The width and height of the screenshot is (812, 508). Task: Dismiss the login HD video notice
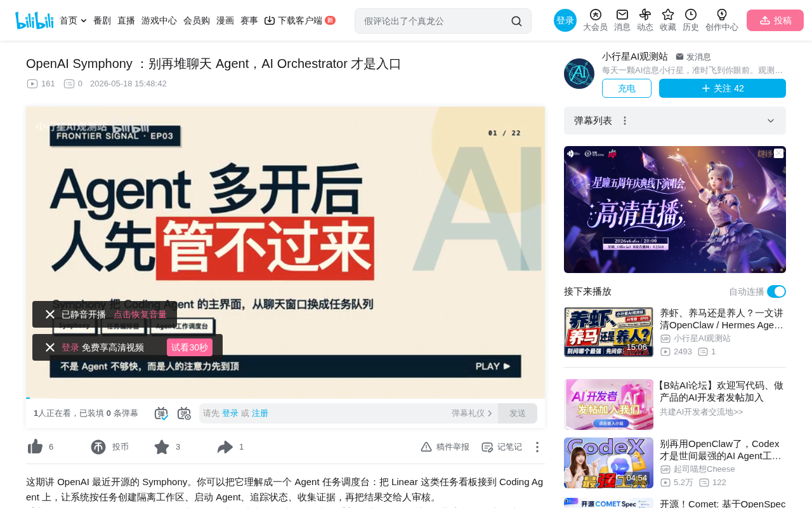[50, 347]
